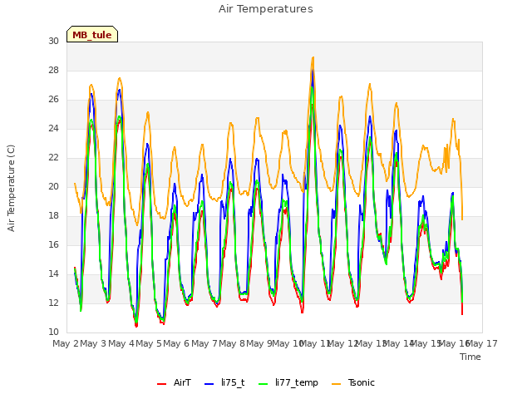Click the 26 y-axis tick label
The height and width of the screenshot is (399, 532).
click(53, 100)
